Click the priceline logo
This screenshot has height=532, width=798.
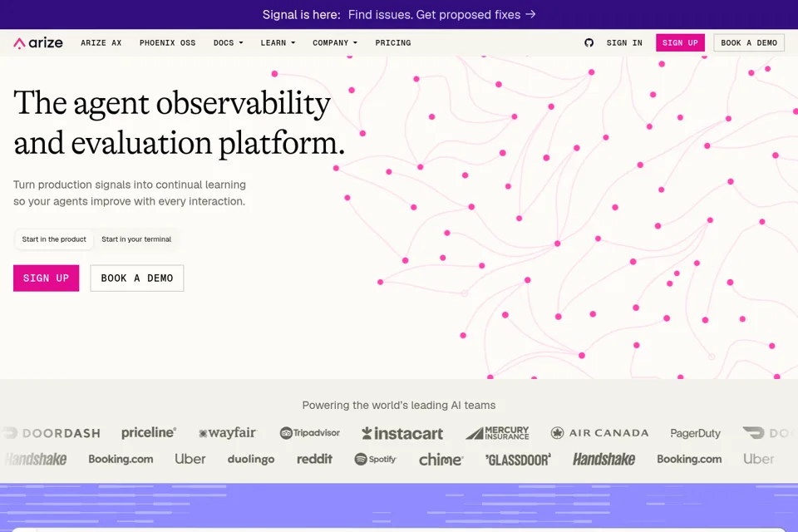[x=149, y=433]
